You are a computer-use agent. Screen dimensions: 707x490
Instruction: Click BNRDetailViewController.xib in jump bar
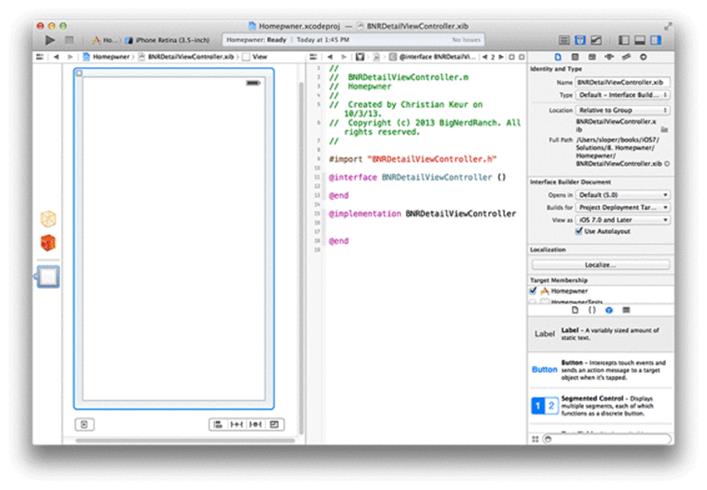[186, 57]
